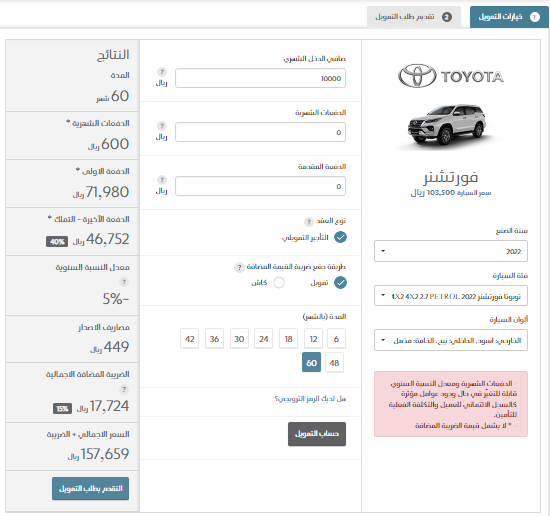This screenshot has height=516, width=550.
Task: Open help icon under annual percentage rate
Action: 124,282
